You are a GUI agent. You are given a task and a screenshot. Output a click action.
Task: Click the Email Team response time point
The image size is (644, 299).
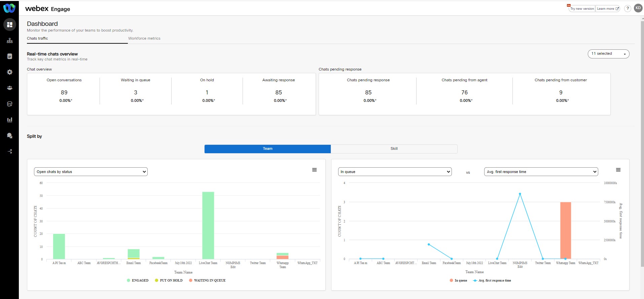coord(429,244)
